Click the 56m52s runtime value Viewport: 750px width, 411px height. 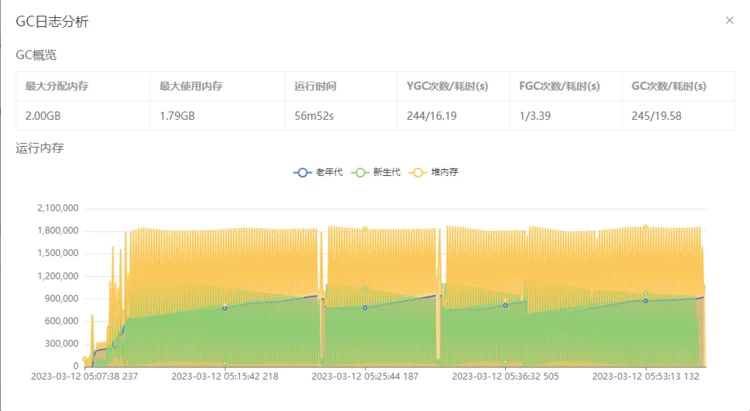tap(314, 116)
